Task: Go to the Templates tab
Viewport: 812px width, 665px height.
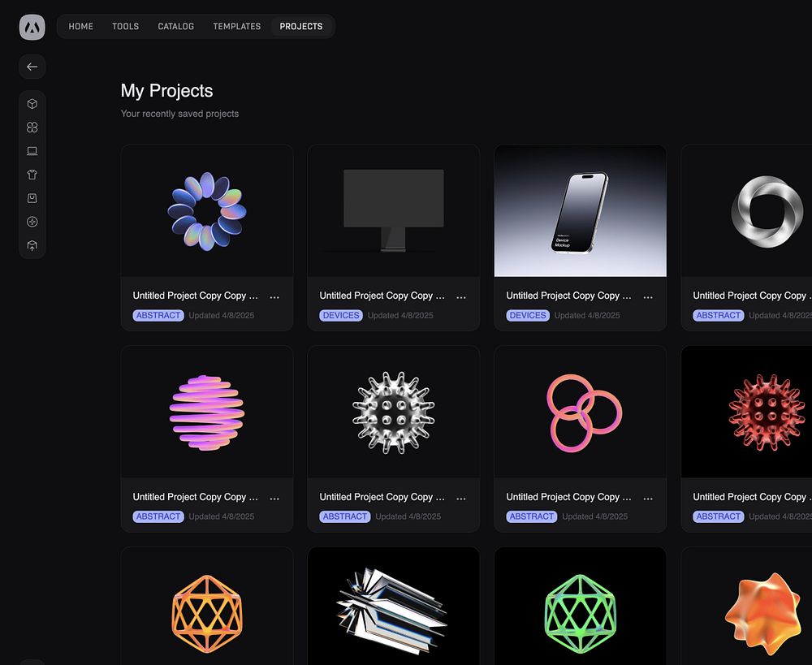Action: 236,27
